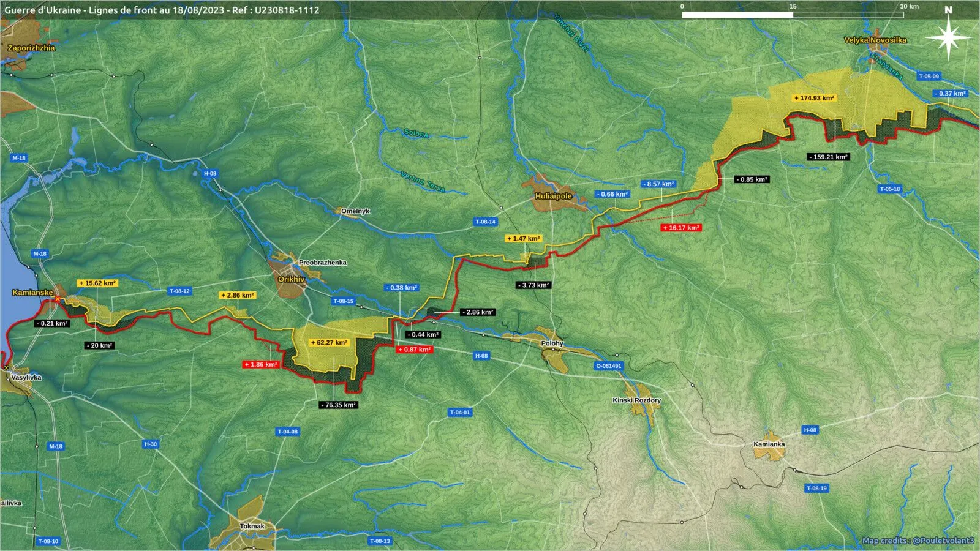Viewport: 980px width, 551px height.
Task: Click the Orikhiv town label
Action: (x=291, y=279)
